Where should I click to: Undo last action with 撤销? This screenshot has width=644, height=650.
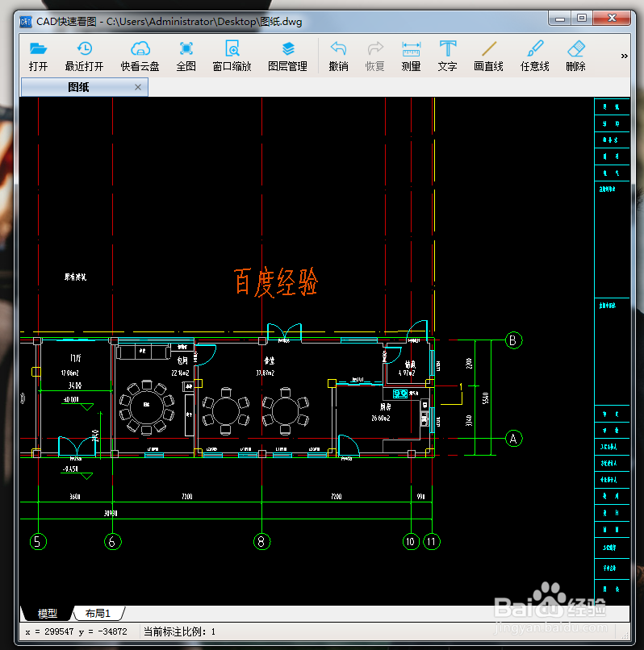click(338, 56)
